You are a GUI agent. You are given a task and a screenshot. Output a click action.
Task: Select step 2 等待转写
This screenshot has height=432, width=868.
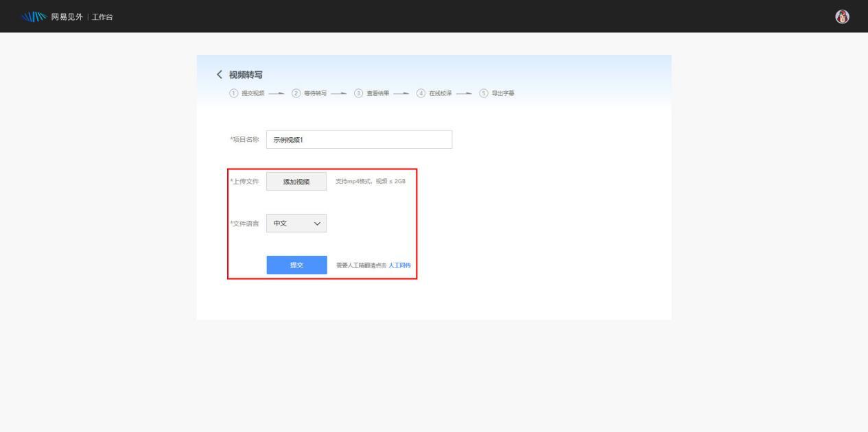pos(313,93)
